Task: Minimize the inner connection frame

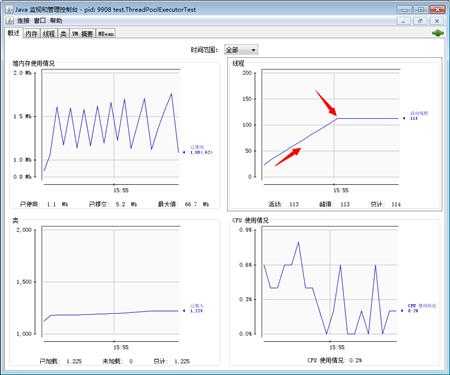Action: click(404, 21)
